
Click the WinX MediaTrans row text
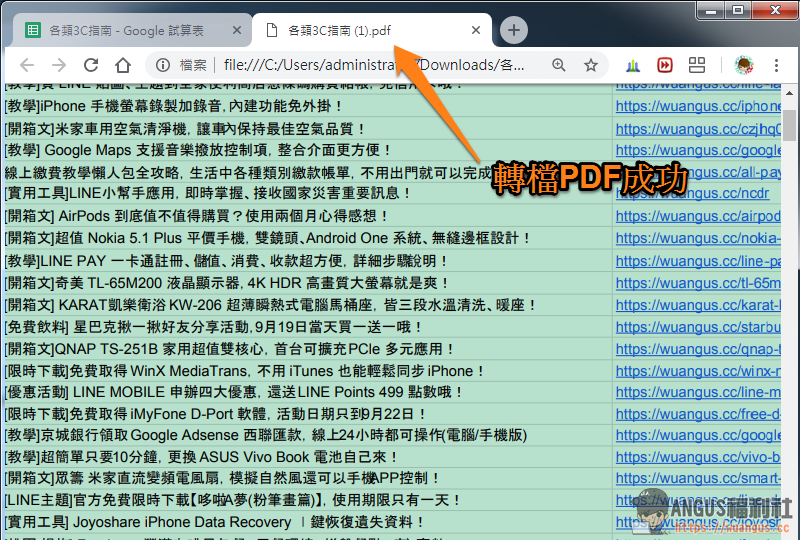point(244,371)
